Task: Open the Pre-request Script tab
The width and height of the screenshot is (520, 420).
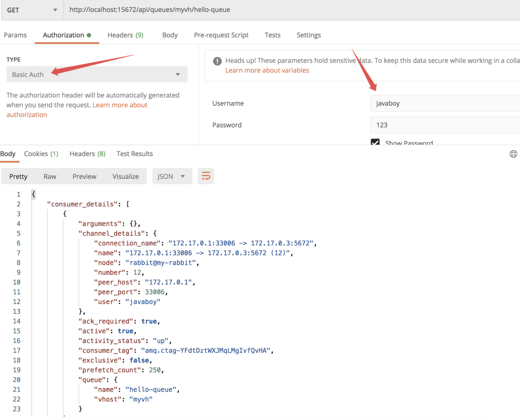Action: pos(221,35)
